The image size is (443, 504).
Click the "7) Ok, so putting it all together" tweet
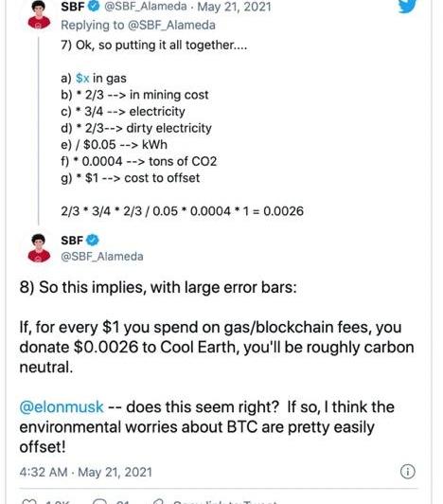coord(182,128)
